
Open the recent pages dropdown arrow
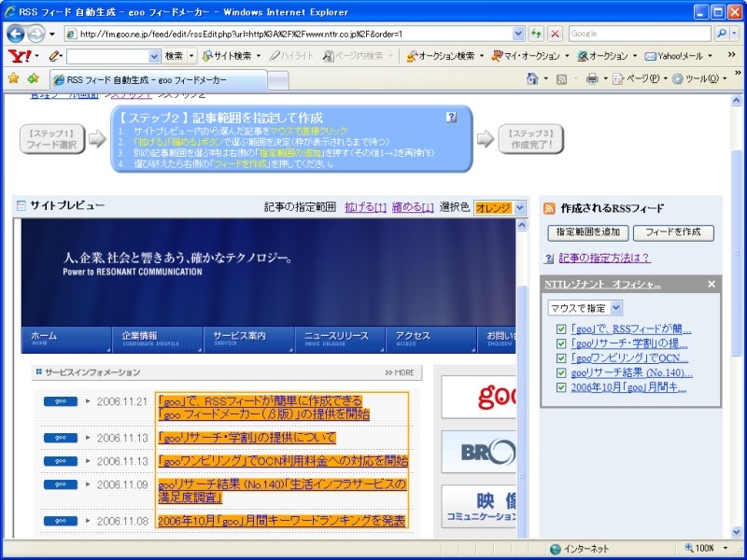[x=52, y=34]
